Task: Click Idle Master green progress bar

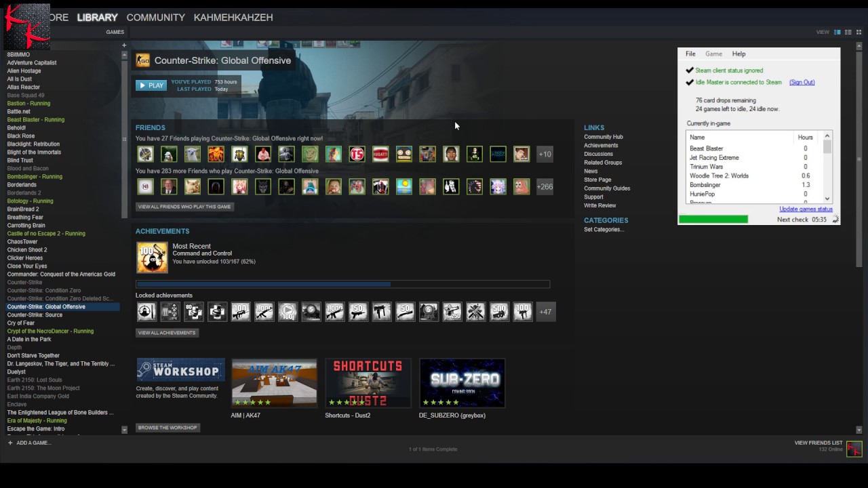Action: (713, 220)
